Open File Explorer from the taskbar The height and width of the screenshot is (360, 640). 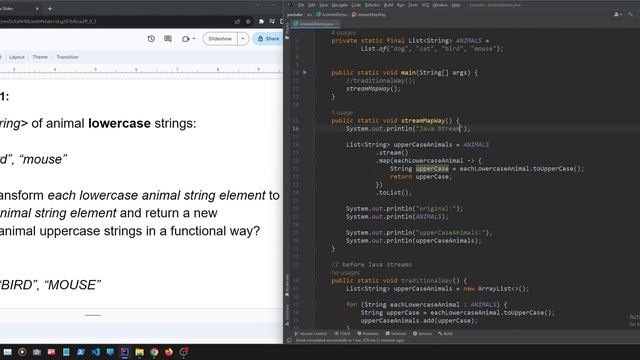click(x=139, y=352)
